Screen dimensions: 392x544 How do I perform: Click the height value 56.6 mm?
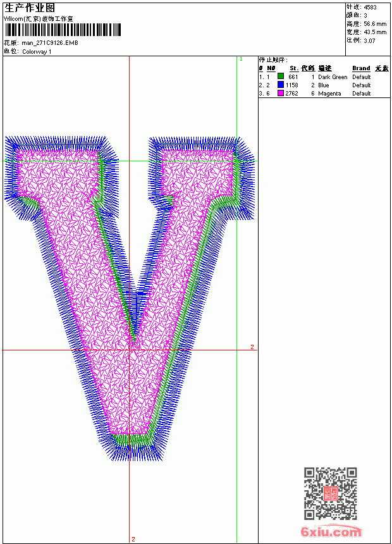375,24
